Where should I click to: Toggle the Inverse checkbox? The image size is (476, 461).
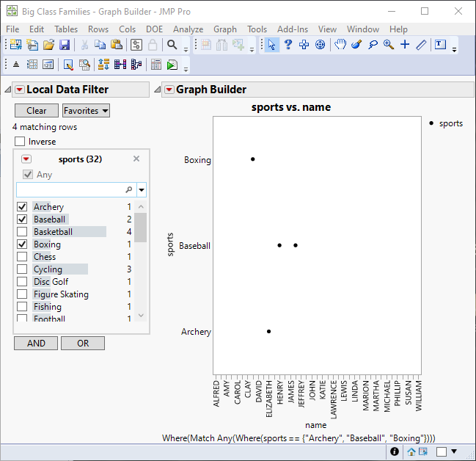click(20, 142)
